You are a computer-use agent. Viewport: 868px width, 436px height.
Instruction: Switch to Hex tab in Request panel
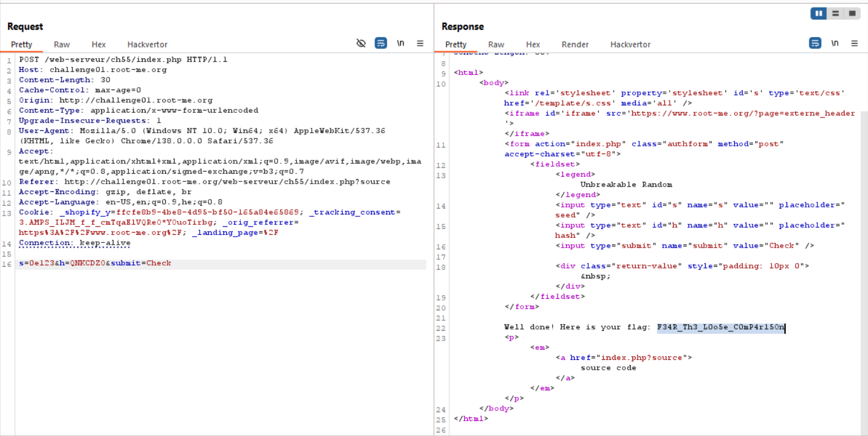98,44
